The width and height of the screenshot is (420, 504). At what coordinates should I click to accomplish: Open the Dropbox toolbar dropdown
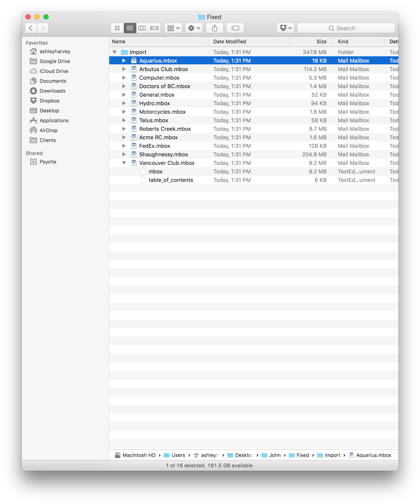tap(285, 28)
